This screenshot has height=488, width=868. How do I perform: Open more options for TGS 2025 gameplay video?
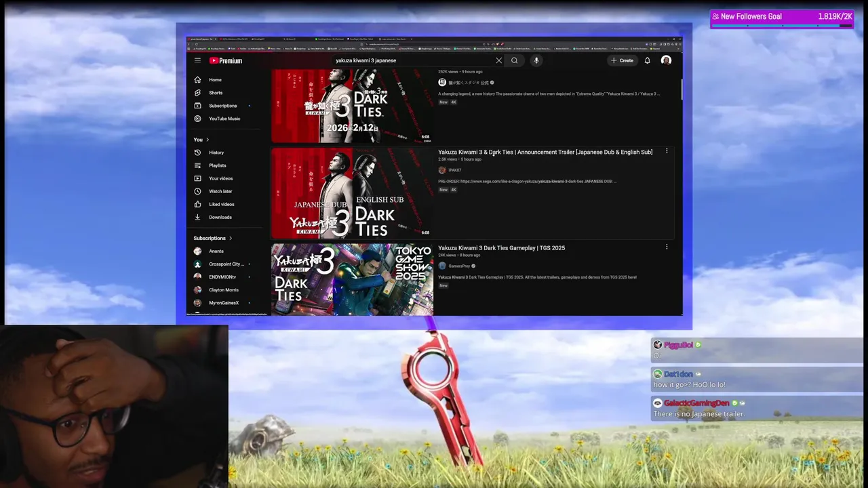[667, 247]
